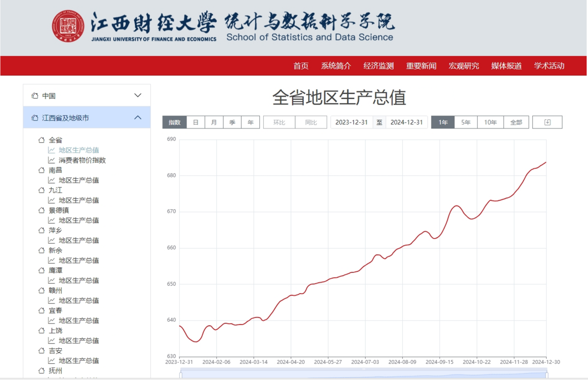Click line-chart icon beside 消费者物价指数
The width and height of the screenshot is (588, 380).
pyautogui.click(x=52, y=160)
